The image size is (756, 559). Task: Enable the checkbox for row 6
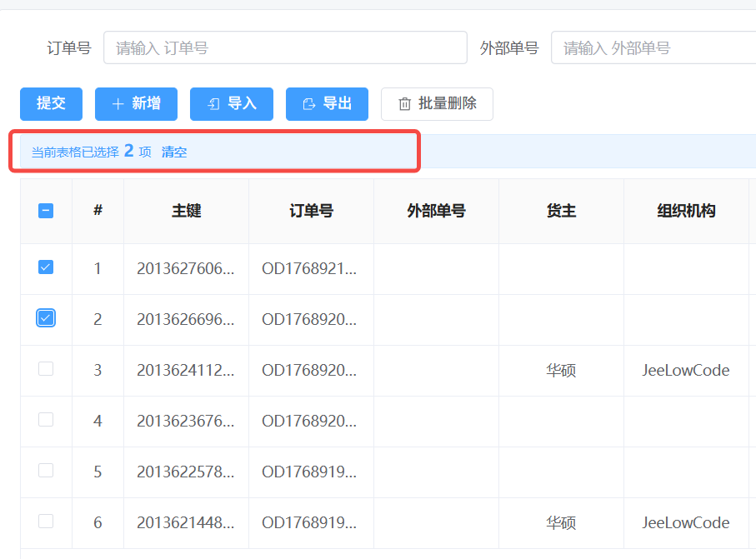point(46,522)
